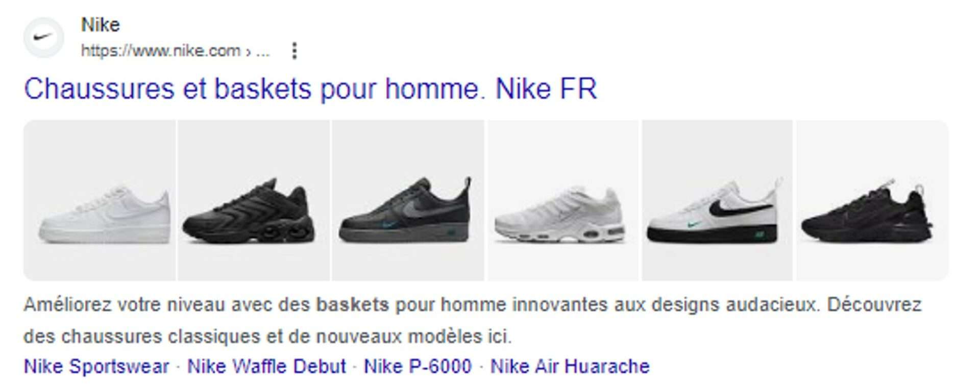Click the 'Améliorez votre niveau' description line
Image resolution: width=980 pixels, height=389 pixels.
click(x=473, y=304)
